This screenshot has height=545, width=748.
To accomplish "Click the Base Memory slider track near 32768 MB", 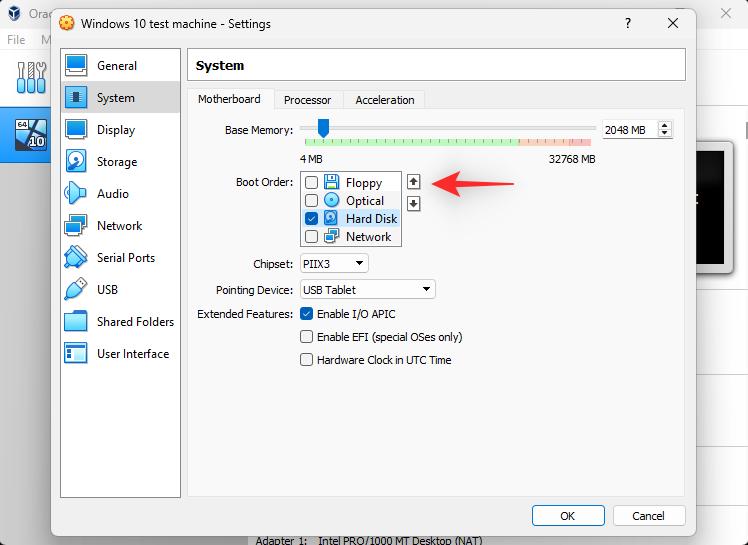I will click(x=592, y=128).
